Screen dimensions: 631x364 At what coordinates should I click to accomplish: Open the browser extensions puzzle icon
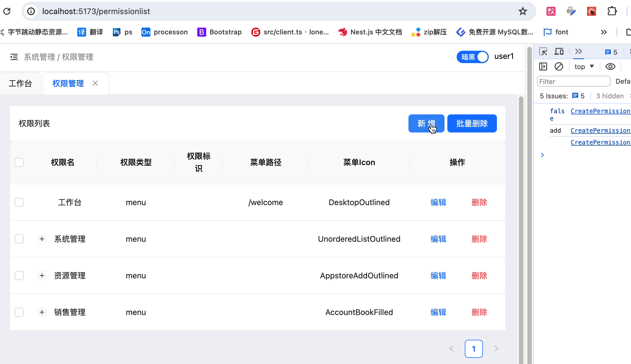(612, 11)
